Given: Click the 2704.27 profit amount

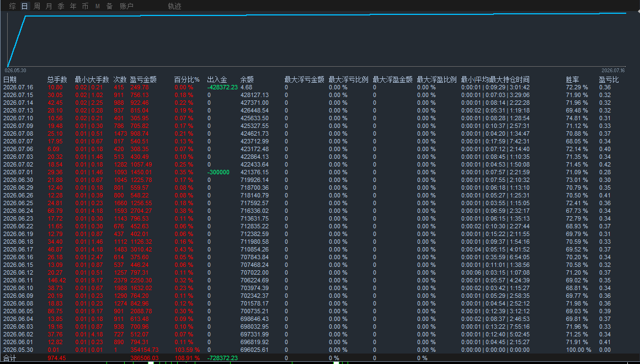Looking at the screenshot, I should [x=141, y=211].
